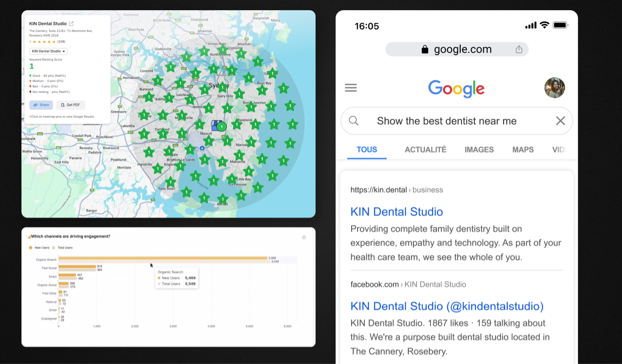This screenshot has height=364, width=622.
Task: Open the KIN Dental Studio business dropdown
Action: click(x=48, y=51)
